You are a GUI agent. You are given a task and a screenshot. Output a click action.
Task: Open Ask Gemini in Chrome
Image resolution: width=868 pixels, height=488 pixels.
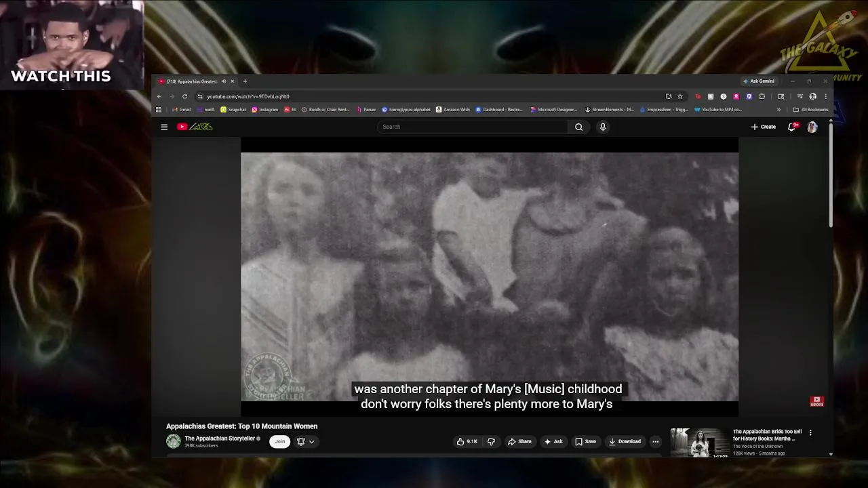coord(758,81)
